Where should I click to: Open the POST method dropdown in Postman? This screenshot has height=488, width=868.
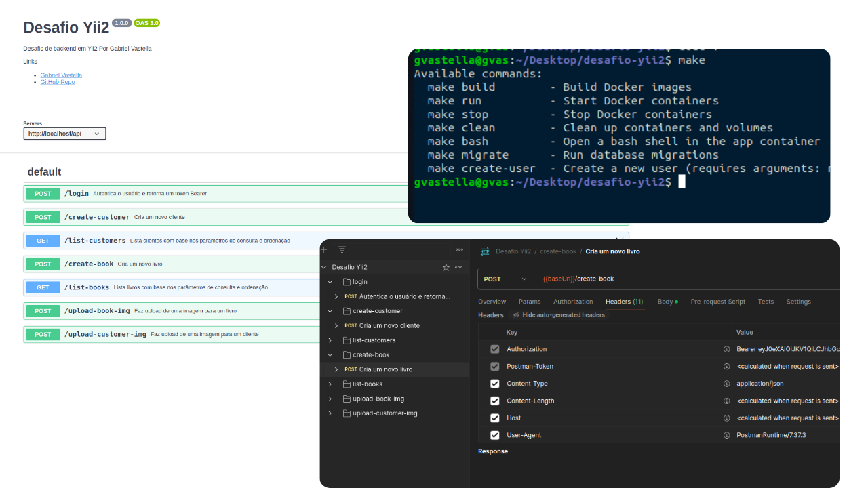[505, 279]
